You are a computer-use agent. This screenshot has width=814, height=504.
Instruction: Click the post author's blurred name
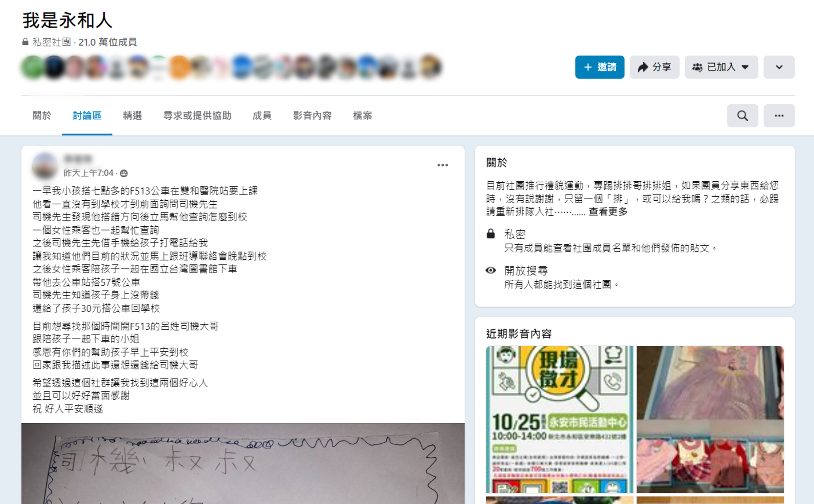coord(78,159)
